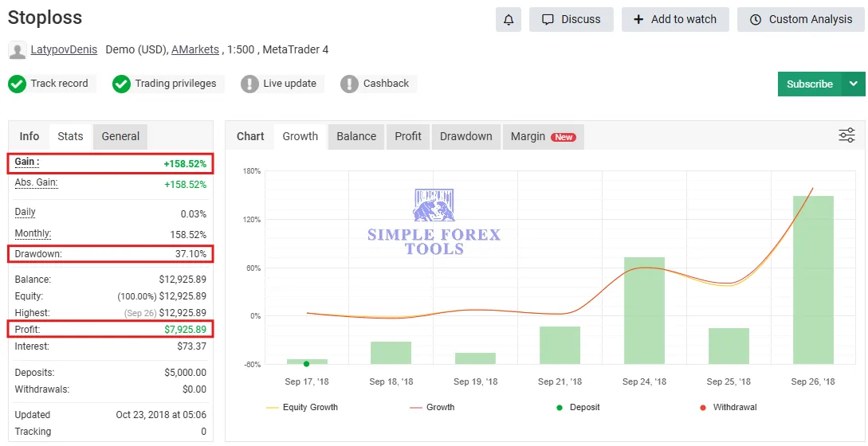Open LatypovDenis profile link
This screenshot has height=446, width=868.
pos(64,49)
